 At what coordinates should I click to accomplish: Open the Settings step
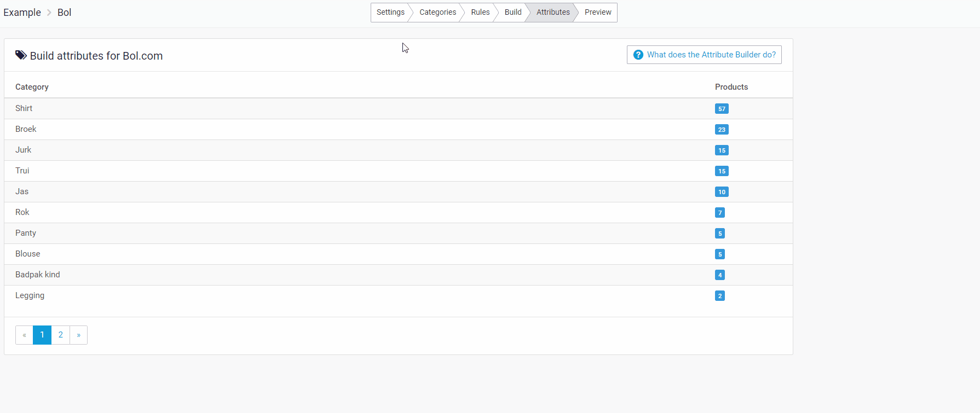(390, 13)
